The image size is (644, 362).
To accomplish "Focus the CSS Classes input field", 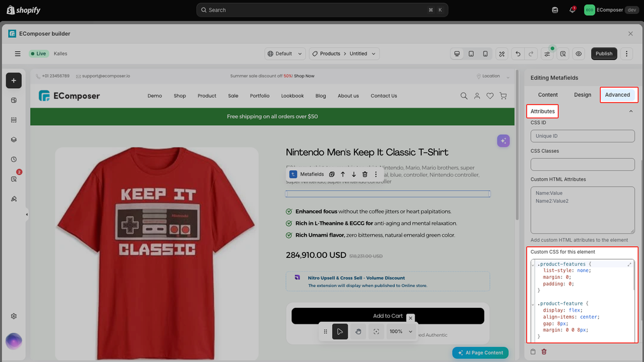I will (x=582, y=164).
